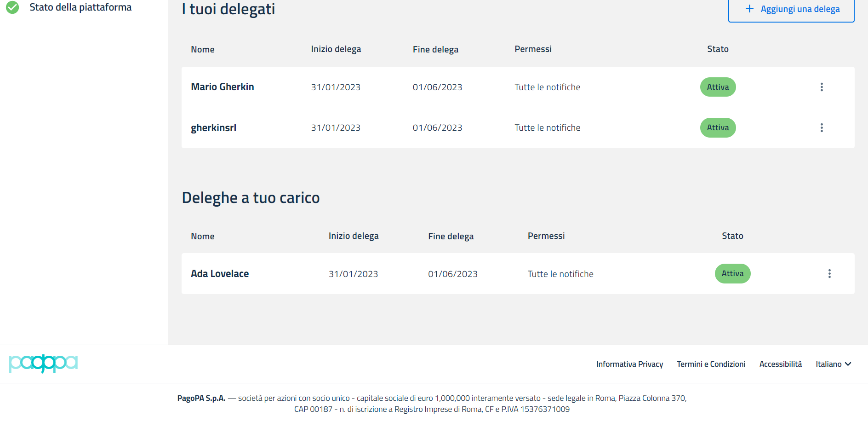The image size is (868, 422).
Task: Click the PagoPA logo in the footer
Action: point(43,364)
